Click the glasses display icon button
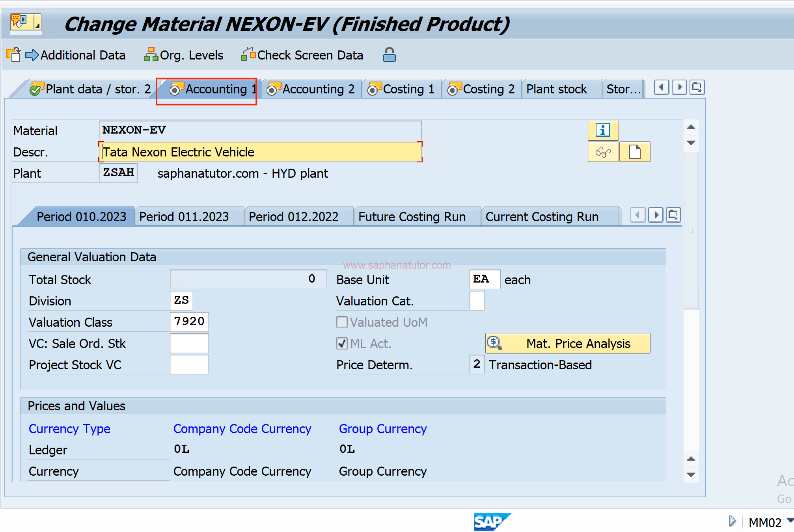Screen dimensions: 794x532 603,152
